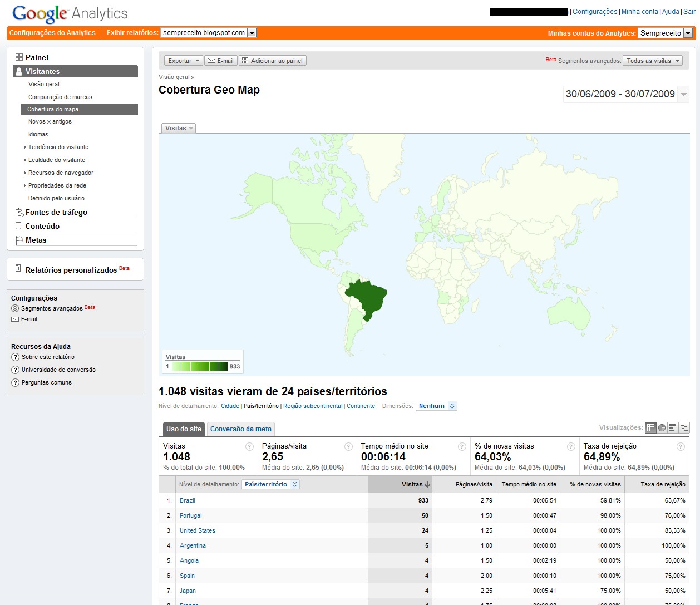Viewport: 700px width, 605px height.
Task: Click help icon in Tempo médio no site box
Action: point(462,446)
